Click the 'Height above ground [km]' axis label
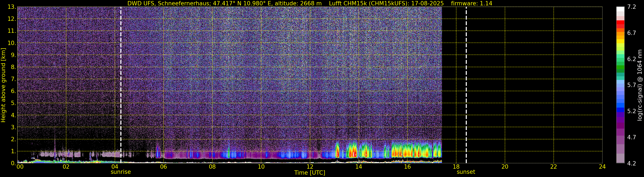This screenshot has width=644, height=177. [3, 85]
